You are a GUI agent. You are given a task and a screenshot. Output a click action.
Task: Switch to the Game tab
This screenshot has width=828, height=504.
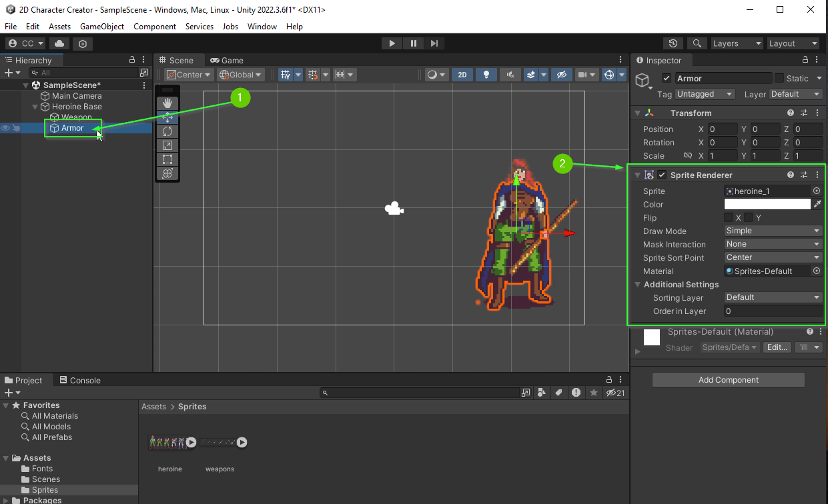coord(232,60)
